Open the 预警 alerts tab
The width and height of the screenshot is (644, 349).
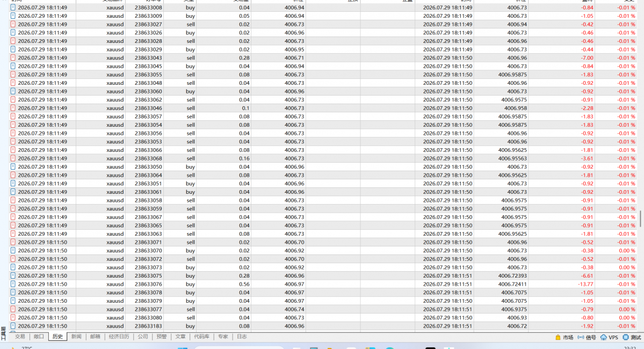coord(162,337)
